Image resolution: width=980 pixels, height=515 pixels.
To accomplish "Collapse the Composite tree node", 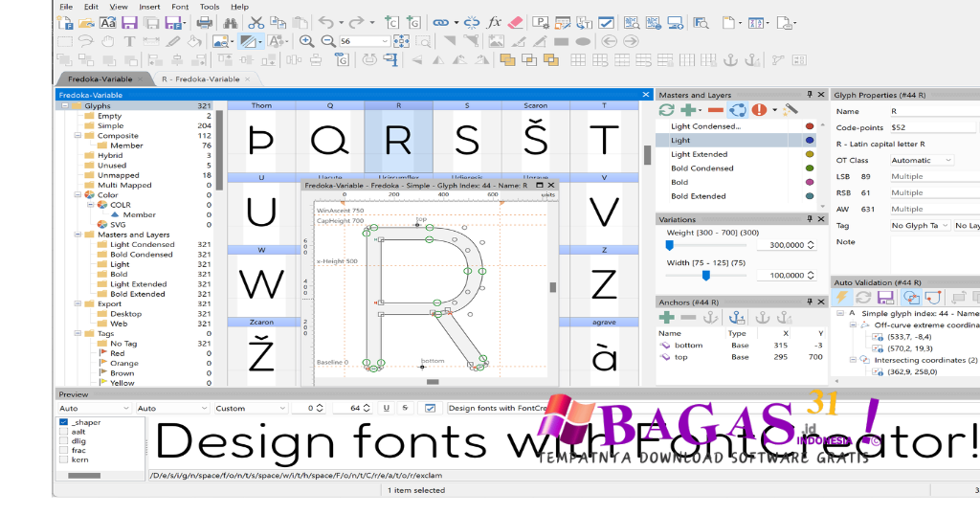I will pos(78,136).
